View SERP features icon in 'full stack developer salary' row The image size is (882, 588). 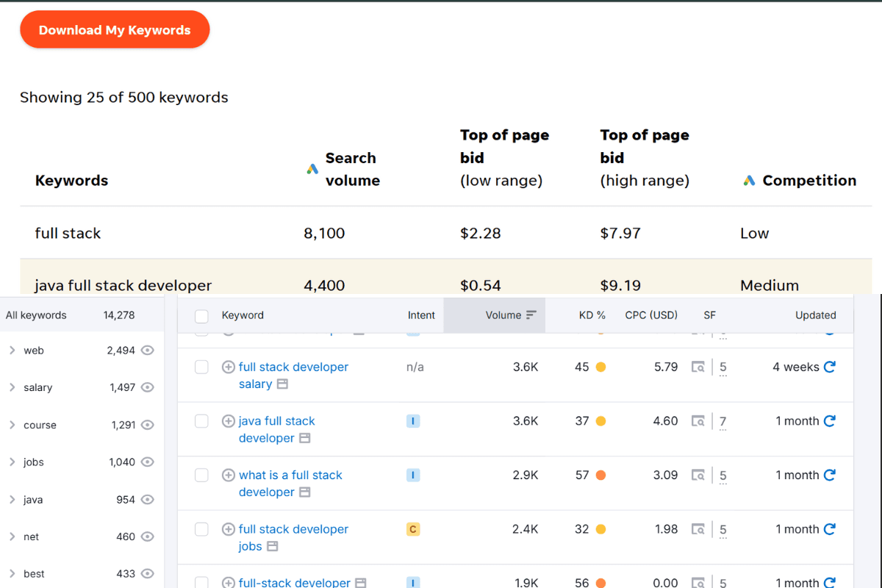pos(698,367)
